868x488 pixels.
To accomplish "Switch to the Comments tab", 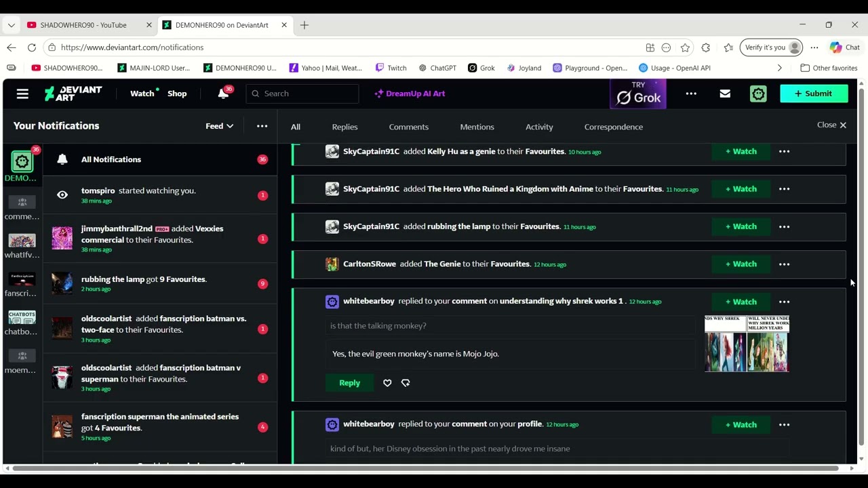I will (x=409, y=127).
